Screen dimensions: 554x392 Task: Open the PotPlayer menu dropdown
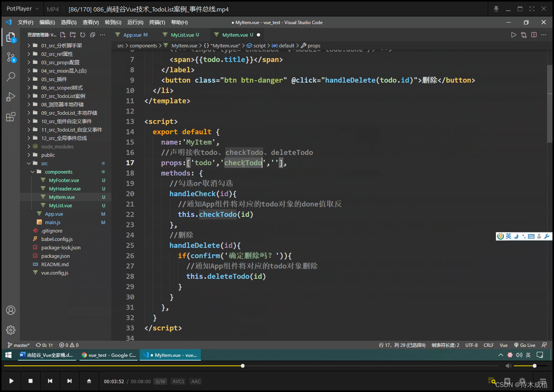pyautogui.click(x=23, y=8)
